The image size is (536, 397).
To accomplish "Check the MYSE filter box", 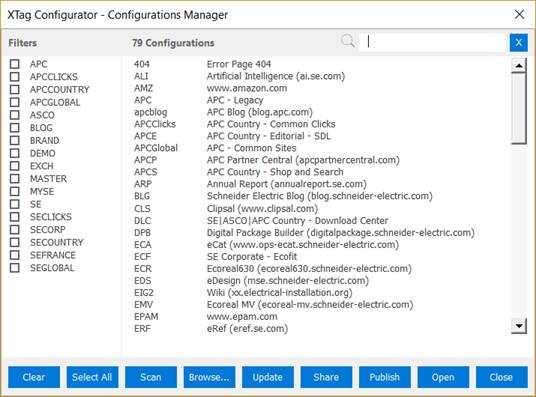I will [x=15, y=191].
